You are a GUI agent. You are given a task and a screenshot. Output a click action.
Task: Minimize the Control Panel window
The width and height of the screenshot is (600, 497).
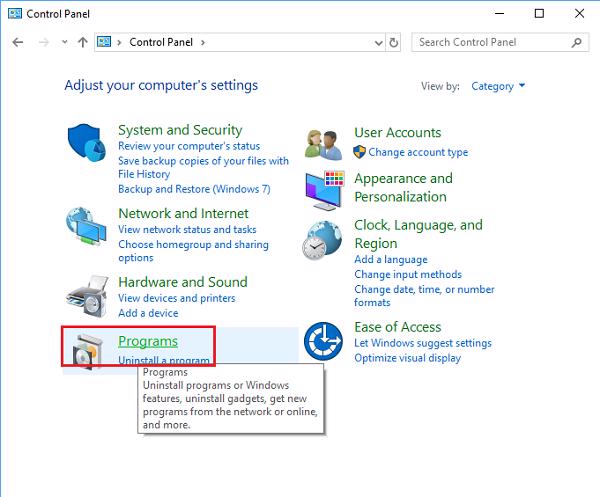[x=499, y=13]
